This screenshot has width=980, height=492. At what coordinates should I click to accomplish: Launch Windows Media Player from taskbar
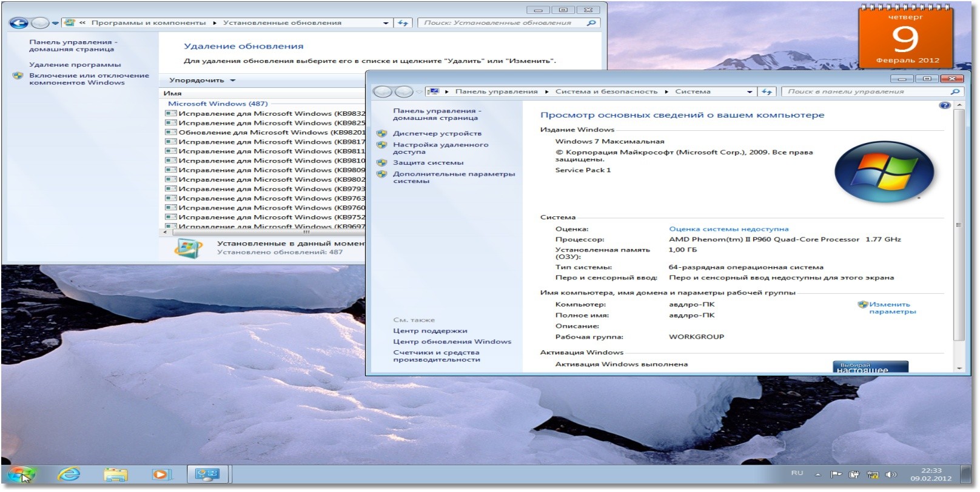[x=161, y=474]
